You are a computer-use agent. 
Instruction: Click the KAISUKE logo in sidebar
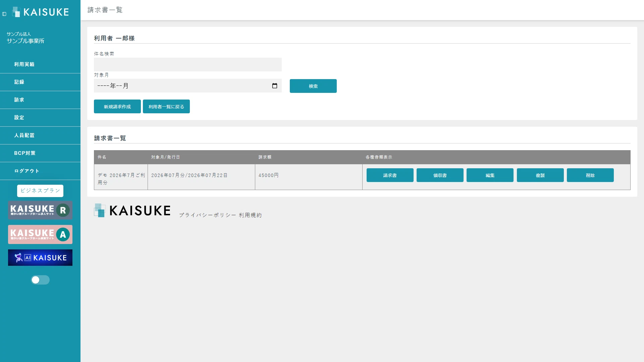[x=41, y=12]
